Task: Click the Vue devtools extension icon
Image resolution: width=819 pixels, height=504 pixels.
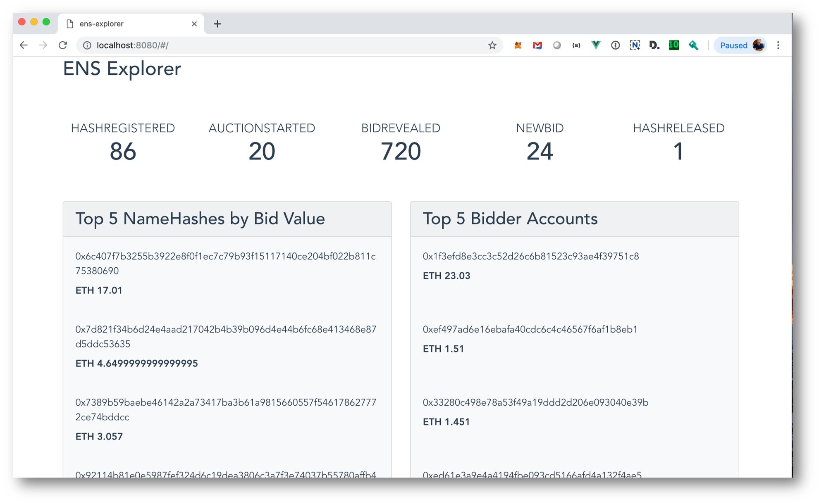Action: (596, 45)
